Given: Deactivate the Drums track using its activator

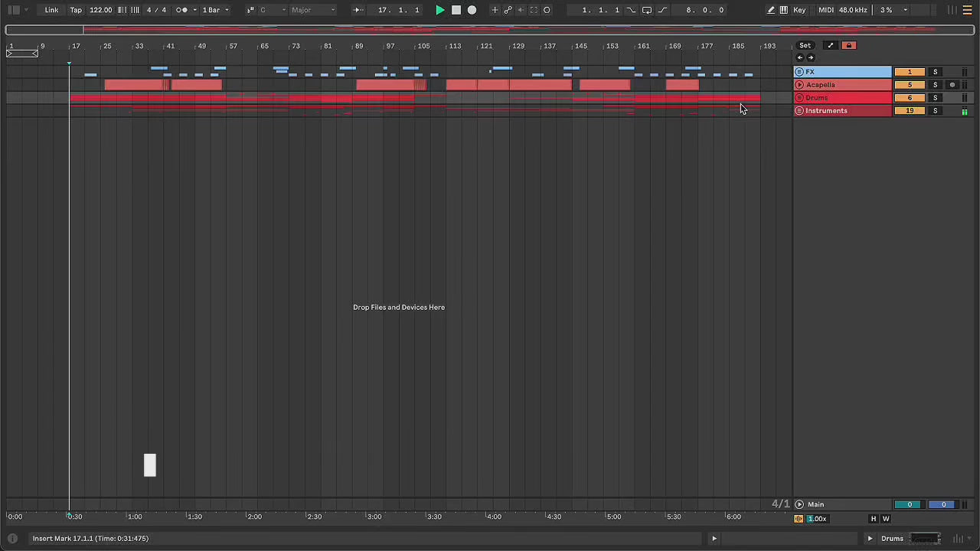Looking at the screenshot, I should coord(910,98).
